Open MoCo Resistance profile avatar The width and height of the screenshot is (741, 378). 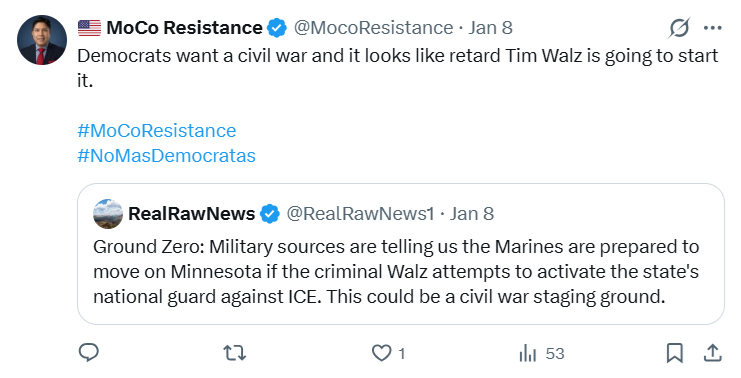click(x=42, y=40)
